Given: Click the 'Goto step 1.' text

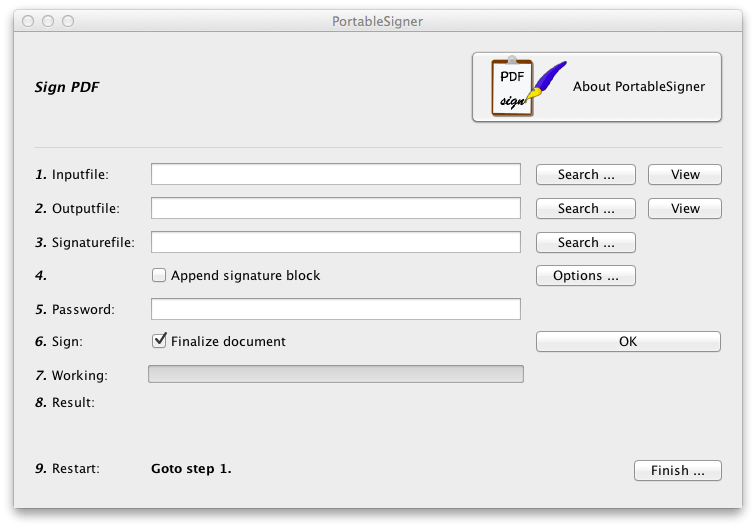Looking at the screenshot, I should tap(191, 469).
